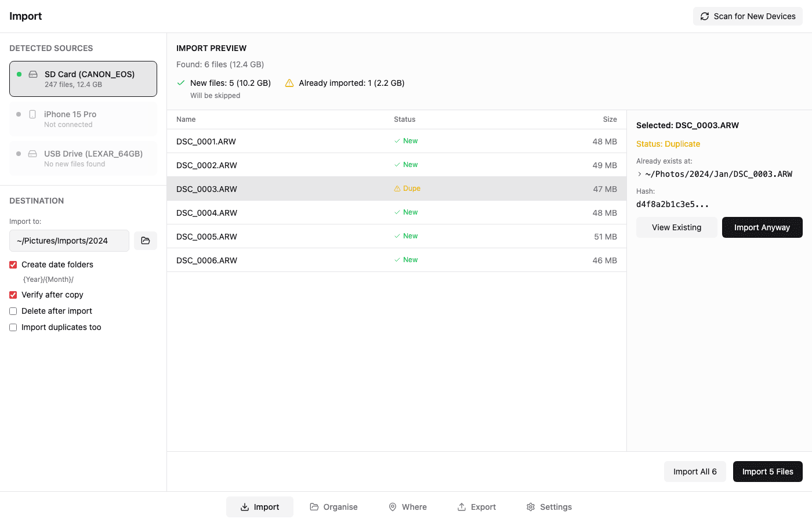The height and width of the screenshot is (522, 812).
Task: Open the Import tab
Action: pyautogui.click(x=260, y=506)
